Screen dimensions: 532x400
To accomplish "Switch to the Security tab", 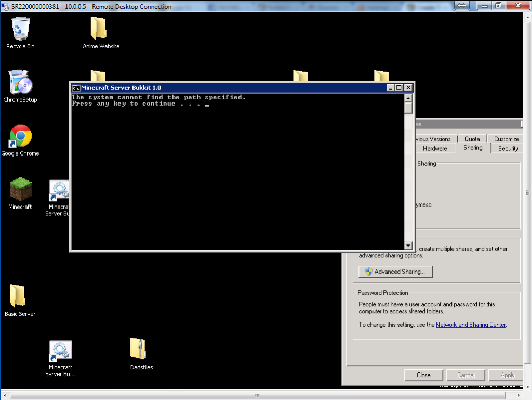I will [507, 148].
